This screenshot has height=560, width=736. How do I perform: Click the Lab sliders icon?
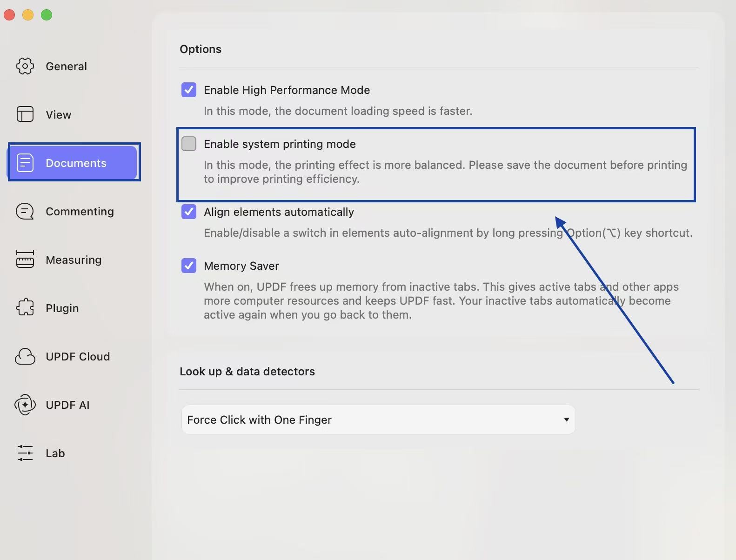[25, 453]
